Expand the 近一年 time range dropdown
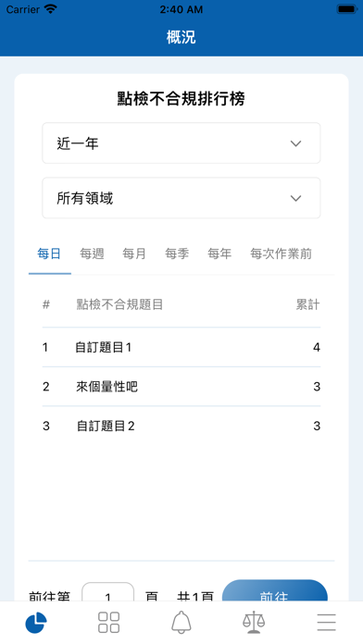 coord(181,142)
